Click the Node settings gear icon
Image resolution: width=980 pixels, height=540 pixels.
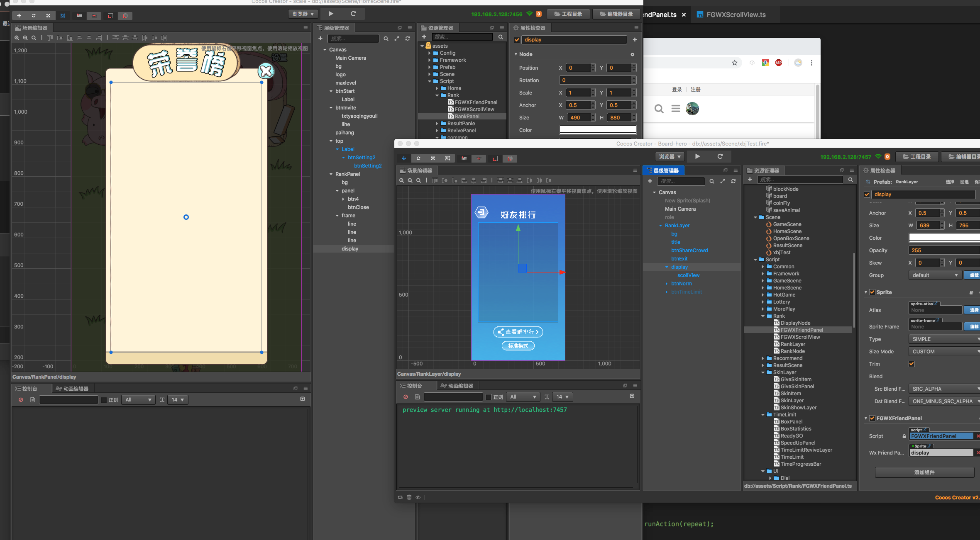pos(632,54)
